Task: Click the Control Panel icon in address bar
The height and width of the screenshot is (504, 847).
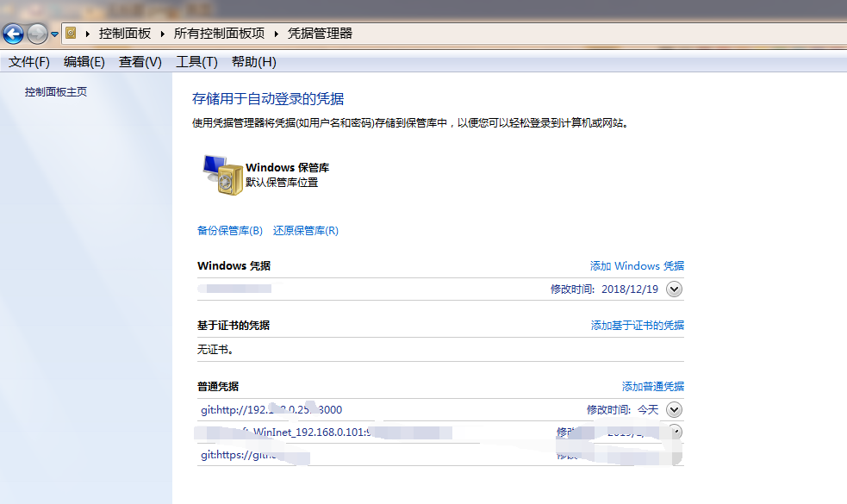Action: pyautogui.click(x=71, y=34)
